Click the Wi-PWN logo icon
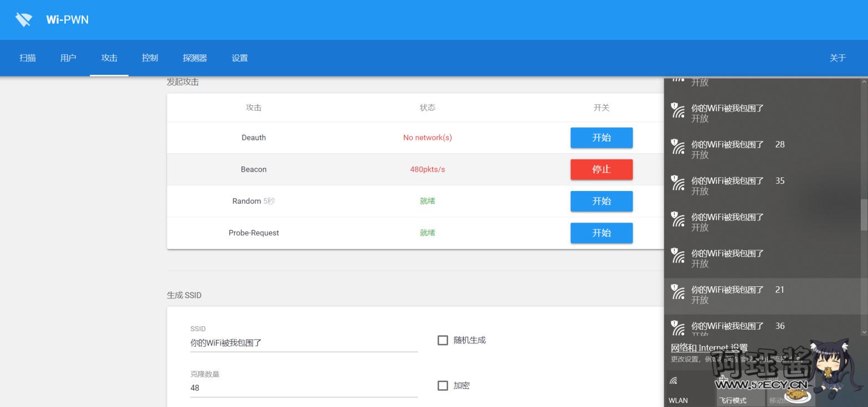Image resolution: width=868 pixels, height=407 pixels. pos(24,20)
